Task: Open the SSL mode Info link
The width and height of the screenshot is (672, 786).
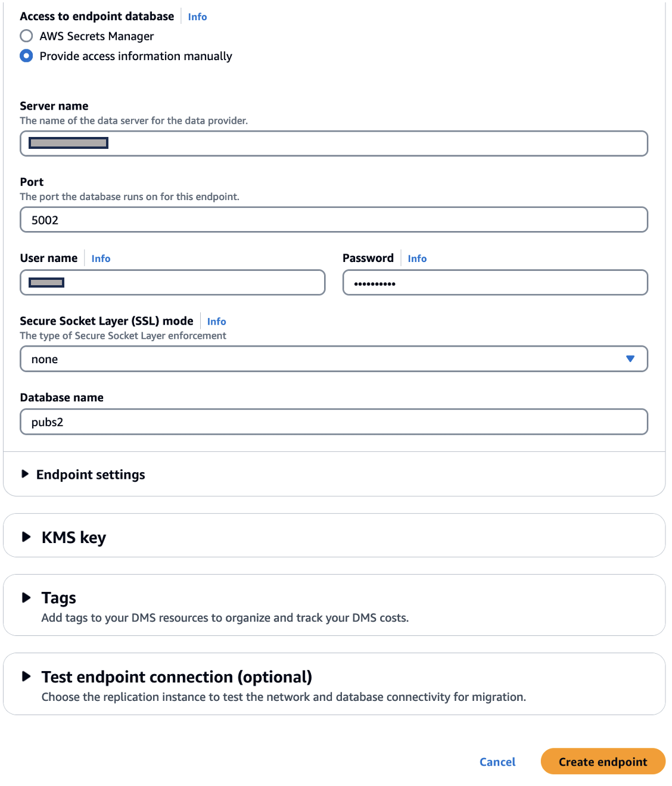Action: [216, 322]
